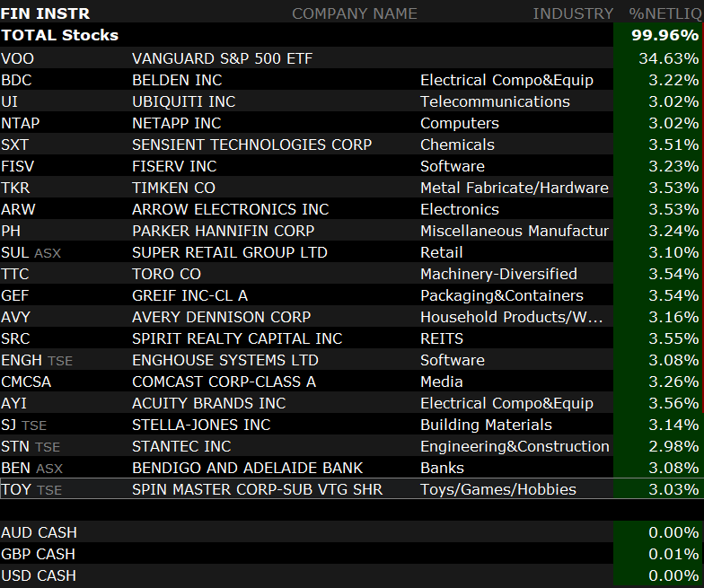Select the VOO ticker row
This screenshot has width=704, height=588.
[352, 58]
